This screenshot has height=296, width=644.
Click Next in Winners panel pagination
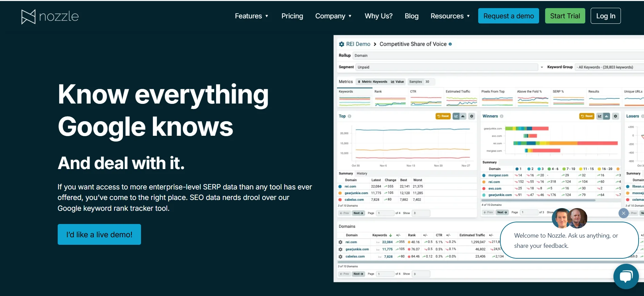[502, 212]
